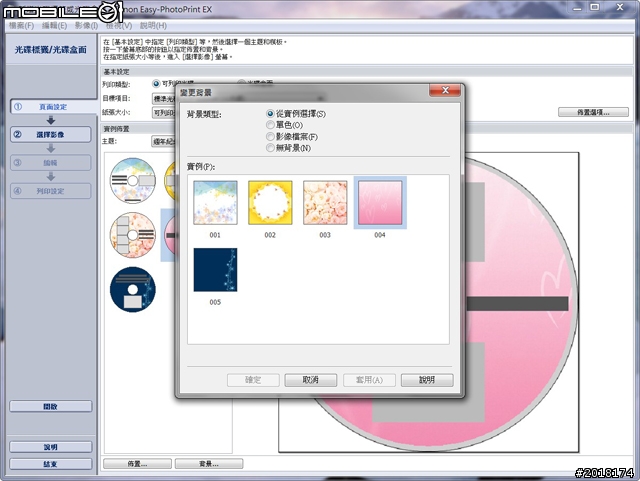Select light blue floral disc layout
The image size is (640, 481).
(x=133, y=181)
